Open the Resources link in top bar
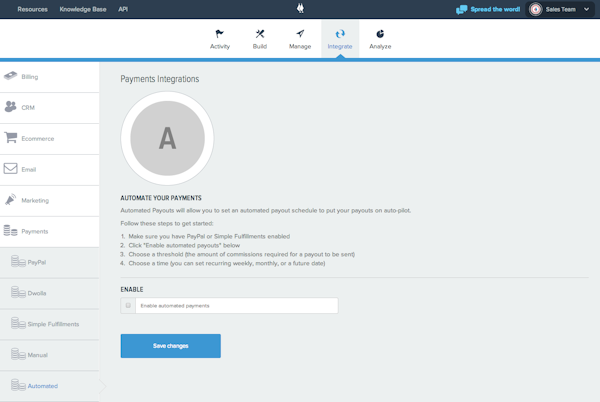The height and width of the screenshot is (402, 600). 32,9
